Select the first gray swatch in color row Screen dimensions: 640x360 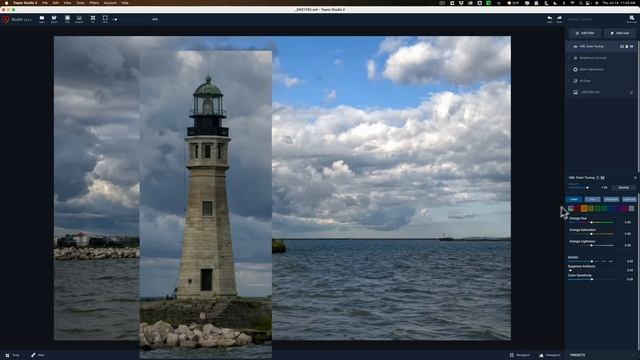pos(571,209)
